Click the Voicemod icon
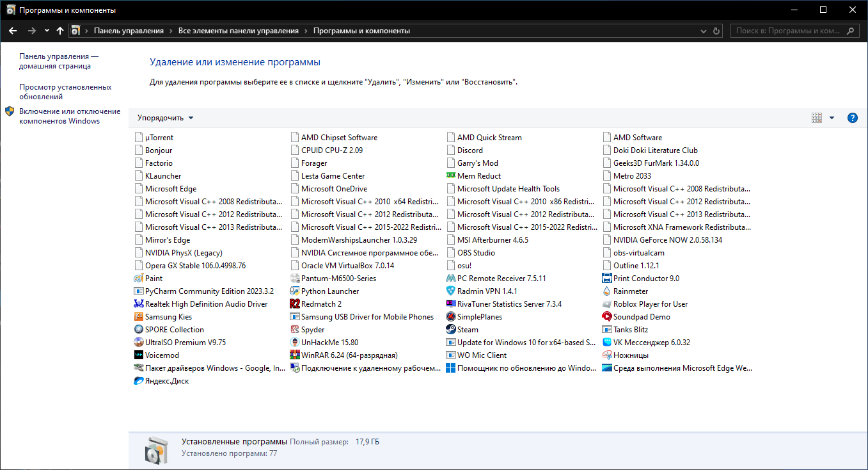868x470 pixels. 139,355
